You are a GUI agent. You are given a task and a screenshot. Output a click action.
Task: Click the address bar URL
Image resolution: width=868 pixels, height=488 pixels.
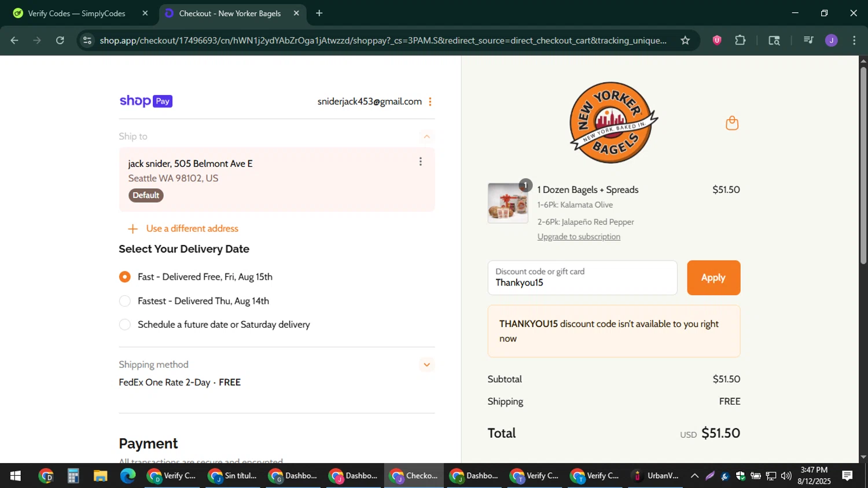[x=382, y=41]
